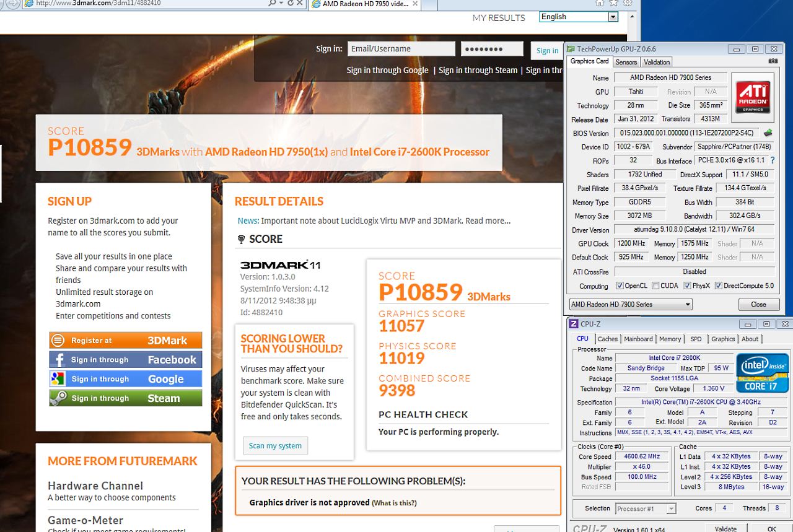
Task: Click the browser refresh icon in address bar
Action: coord(290,4)
